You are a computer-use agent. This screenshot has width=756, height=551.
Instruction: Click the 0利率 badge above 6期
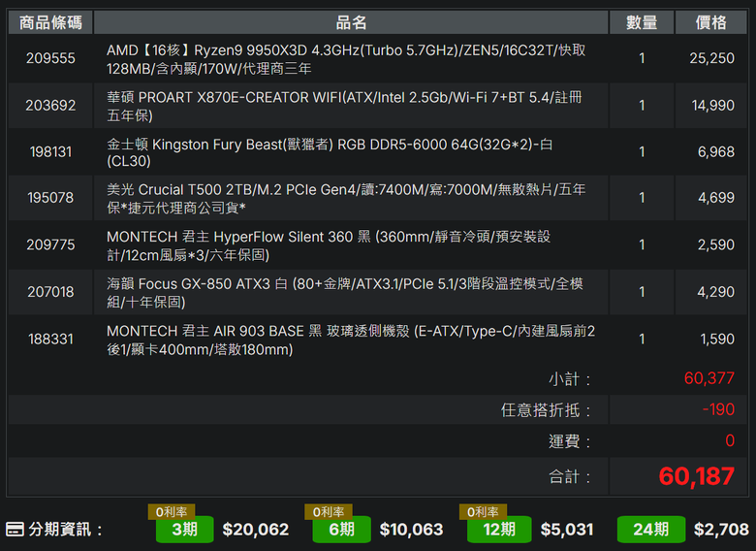tap(329, 512)
